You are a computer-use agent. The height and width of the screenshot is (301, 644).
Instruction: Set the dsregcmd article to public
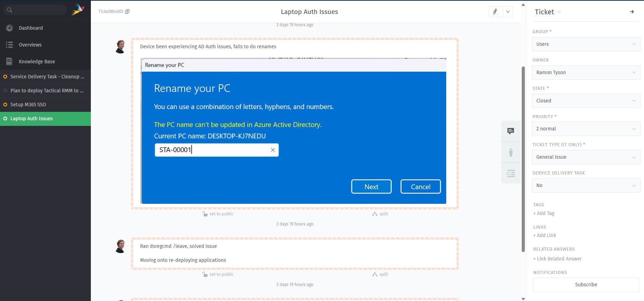pyautogui.click(x=218, y=274)
